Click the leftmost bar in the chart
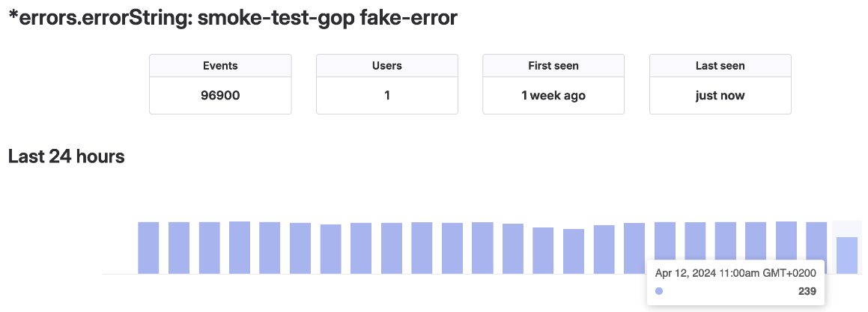Viewport: 868px width, 312px height. coord(148,248)
